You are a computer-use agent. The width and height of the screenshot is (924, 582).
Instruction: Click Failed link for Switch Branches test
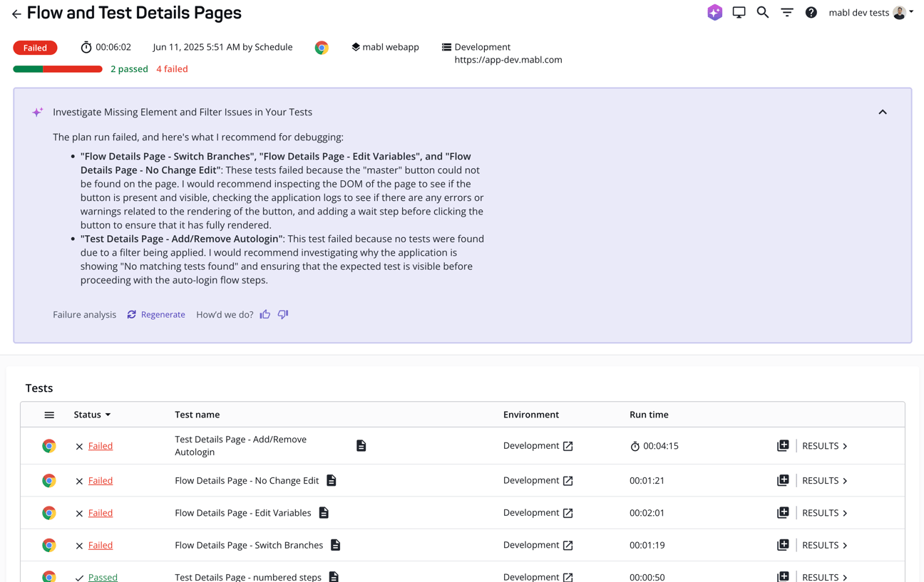pyautogui.click(x=101, y=545)
